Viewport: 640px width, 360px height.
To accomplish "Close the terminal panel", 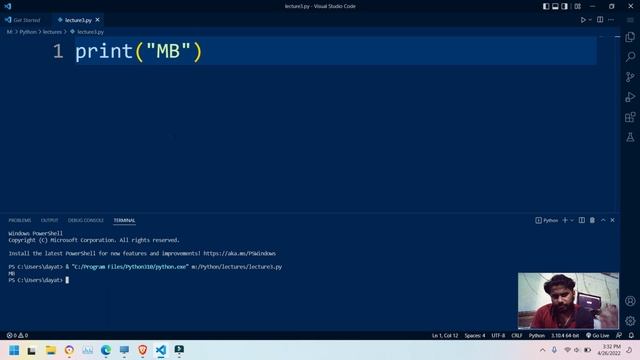I will (613, 220).
